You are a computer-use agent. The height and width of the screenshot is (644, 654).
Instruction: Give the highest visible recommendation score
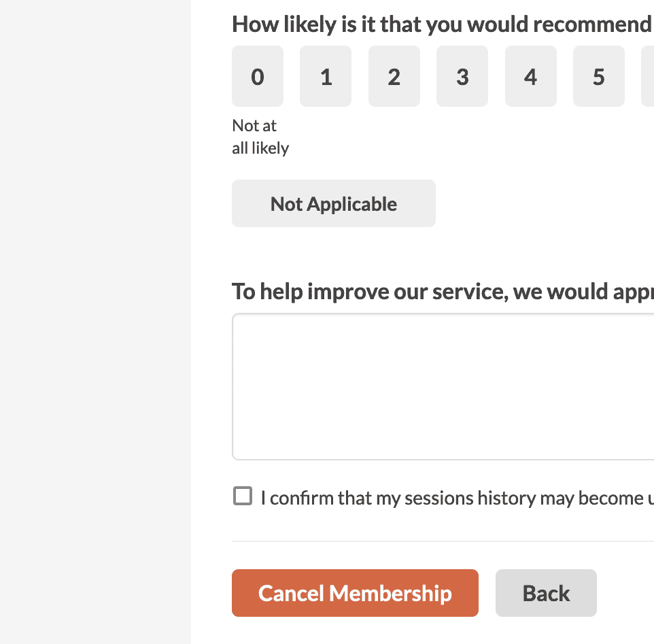point(598,76)
